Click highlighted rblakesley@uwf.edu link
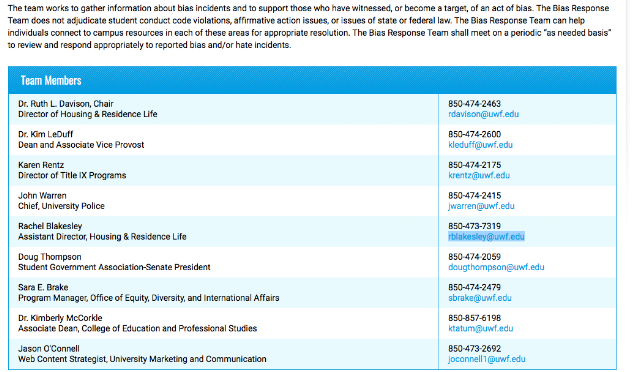 click(486, 237)
